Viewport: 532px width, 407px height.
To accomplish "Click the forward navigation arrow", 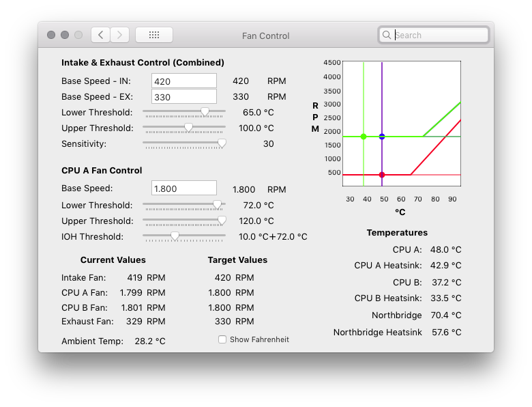I will click(x=120, y=35).
